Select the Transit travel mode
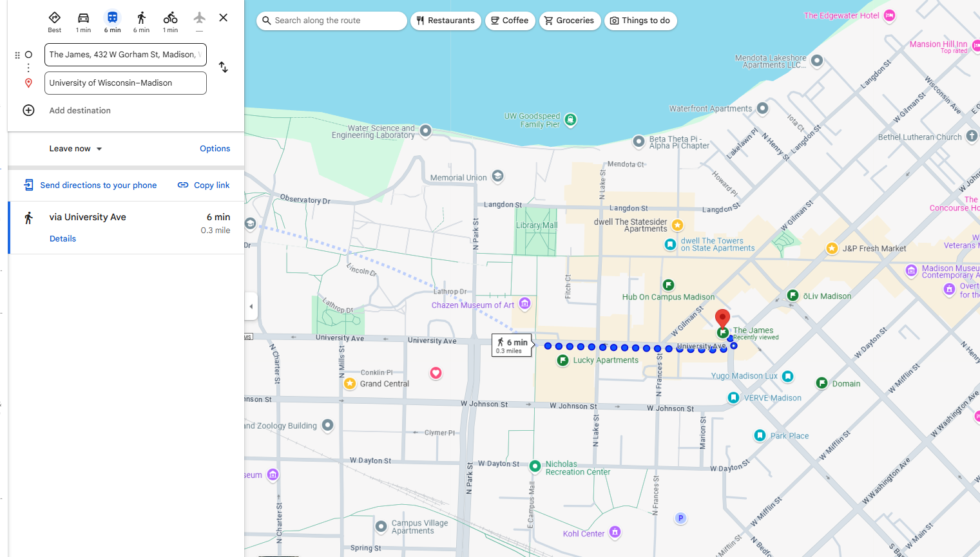The image size is (980, 557). pyautogui.click(x=112, y=21)
